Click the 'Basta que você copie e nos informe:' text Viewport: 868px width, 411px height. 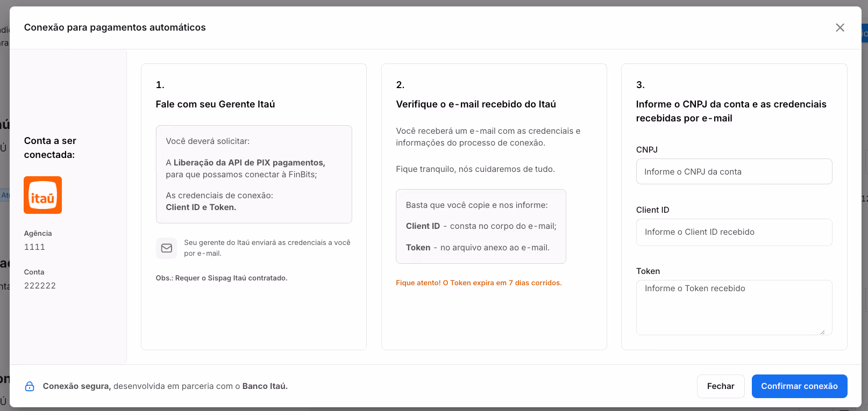pyautogui.click(x=477, y=205)
